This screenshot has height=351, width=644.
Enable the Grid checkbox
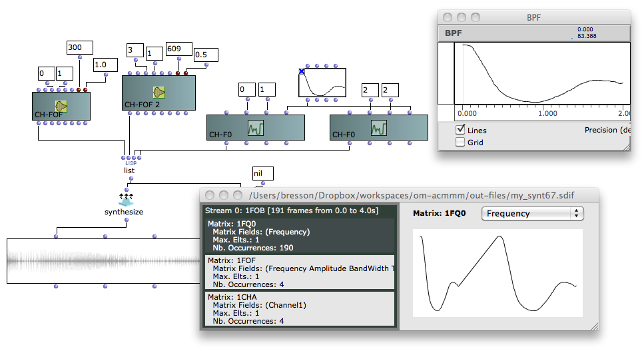pos(460,142)
